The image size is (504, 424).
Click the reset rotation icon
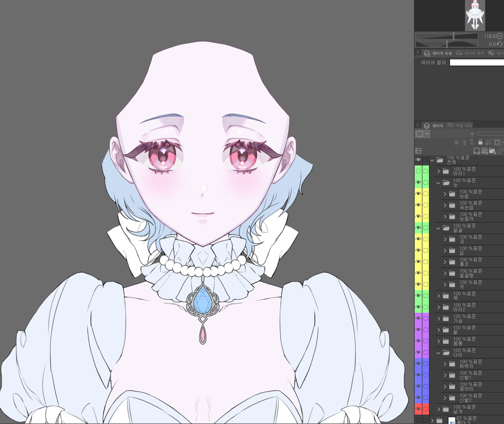click(x=499, y=44)
